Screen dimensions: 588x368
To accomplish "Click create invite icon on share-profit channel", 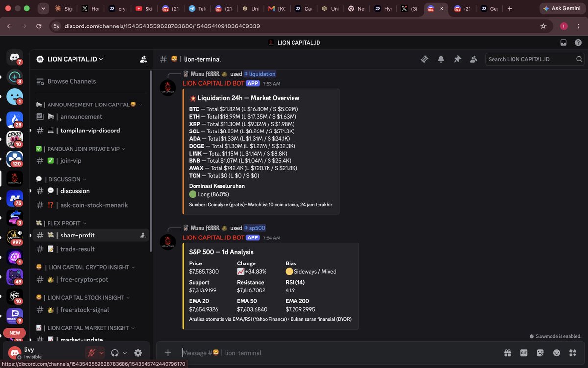I will coord(143,236).
